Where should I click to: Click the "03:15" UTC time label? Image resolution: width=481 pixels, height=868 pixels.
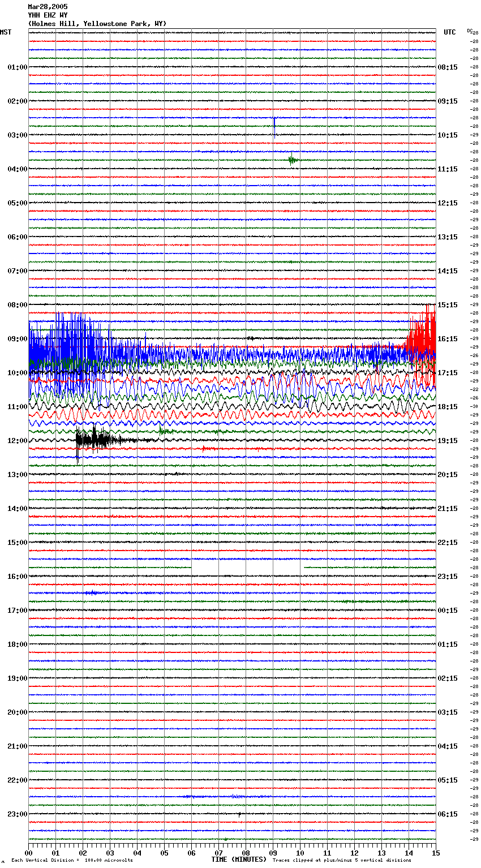click(x=448, y=712)
